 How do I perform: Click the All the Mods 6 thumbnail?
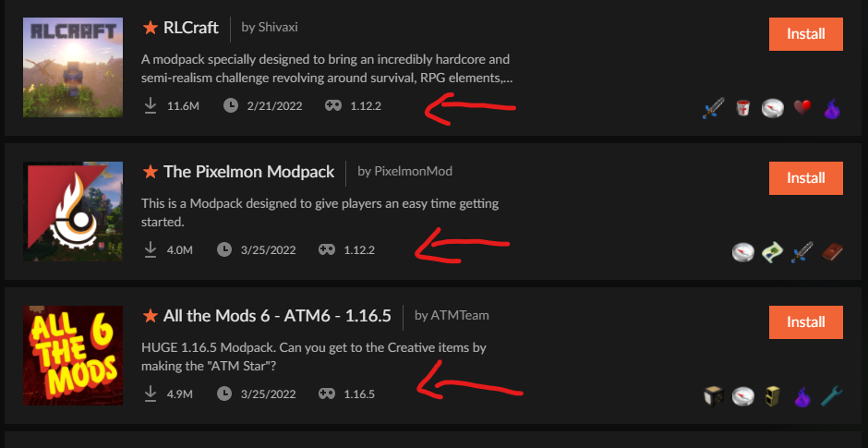pos(73,356)
